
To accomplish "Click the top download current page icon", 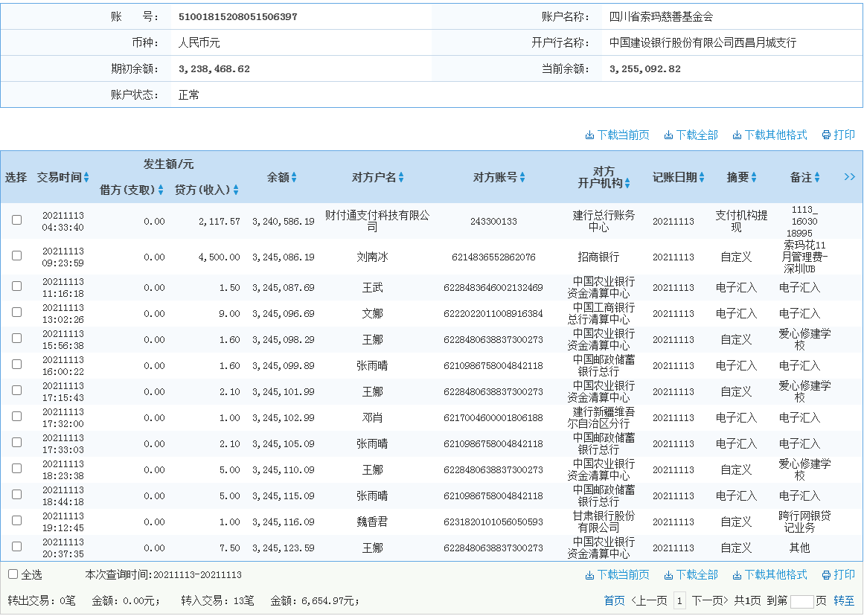I will tap(589, 135).
